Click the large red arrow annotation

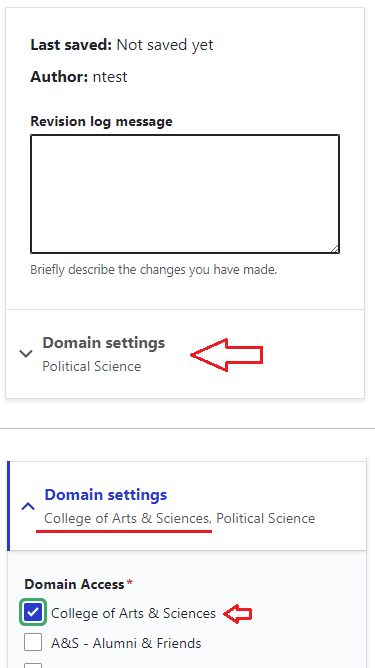pyautogui.click(x=227, y=355)
